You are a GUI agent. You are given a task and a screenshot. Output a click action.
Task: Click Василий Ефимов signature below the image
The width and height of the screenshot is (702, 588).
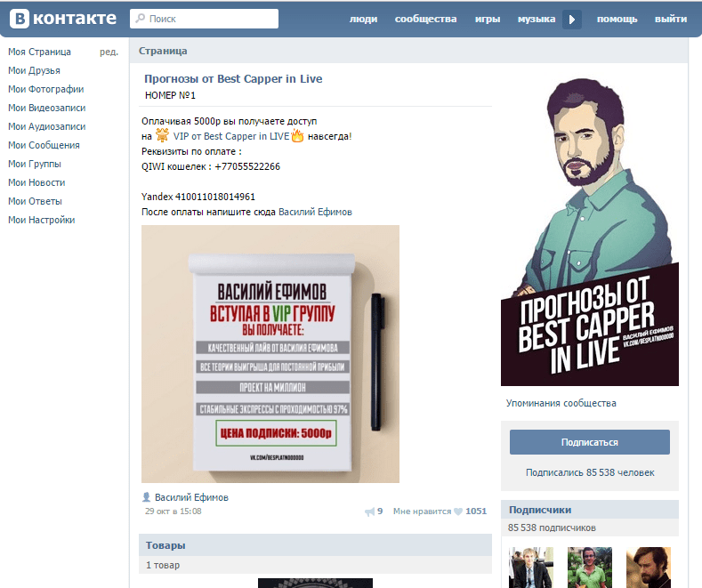(x=191, y=497)
